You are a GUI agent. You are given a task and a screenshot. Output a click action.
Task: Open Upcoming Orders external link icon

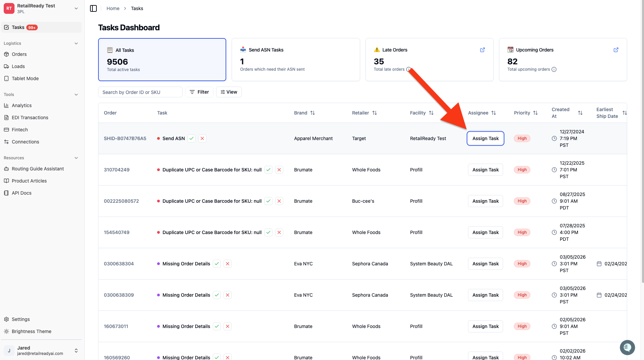coord(616,50)
